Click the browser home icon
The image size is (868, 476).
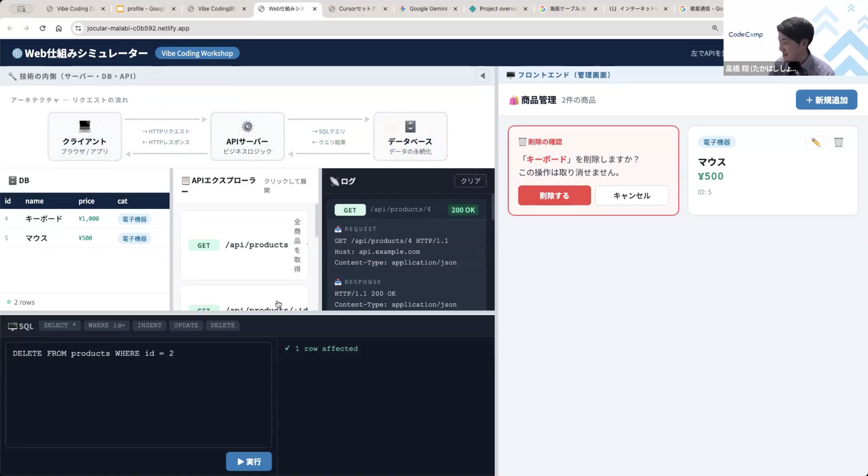(x=59, y=28)
